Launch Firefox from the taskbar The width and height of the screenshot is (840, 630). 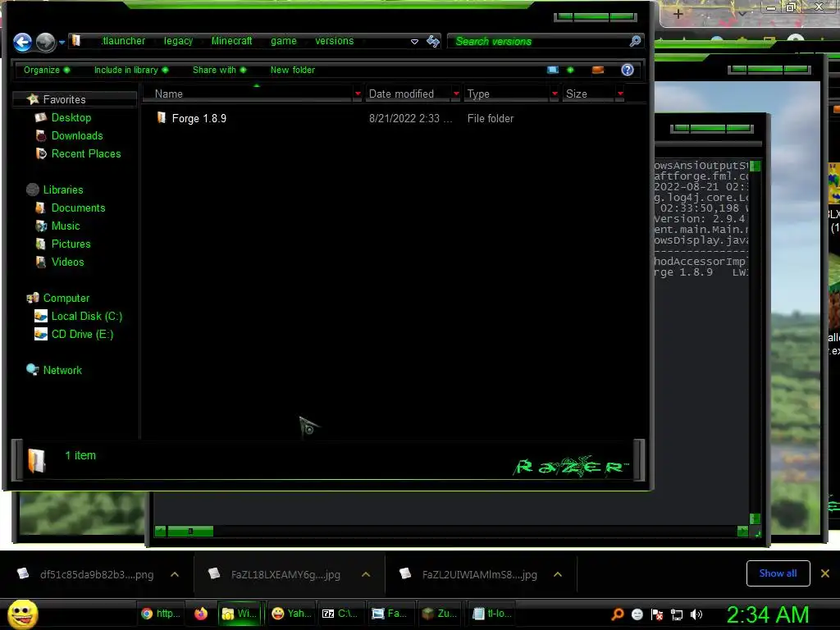(x=201, y=614)
